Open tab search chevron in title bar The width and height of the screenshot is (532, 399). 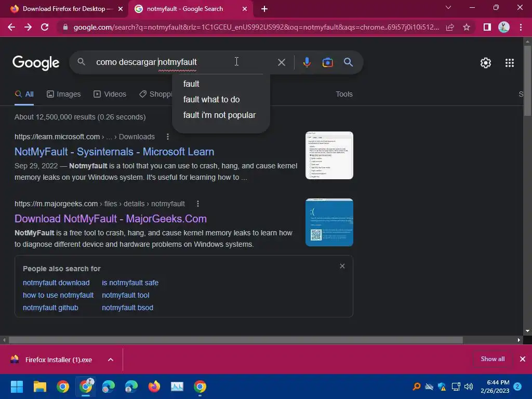448,7
